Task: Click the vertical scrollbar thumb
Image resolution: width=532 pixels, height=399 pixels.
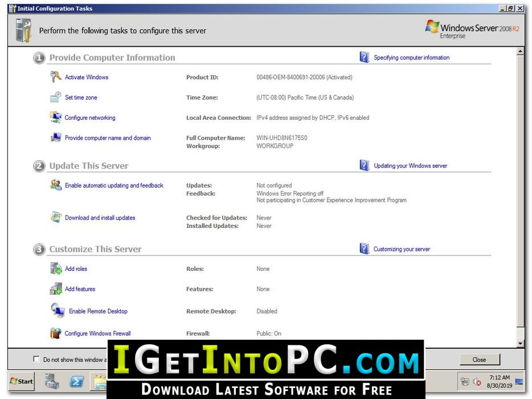Action: [520, 191]
